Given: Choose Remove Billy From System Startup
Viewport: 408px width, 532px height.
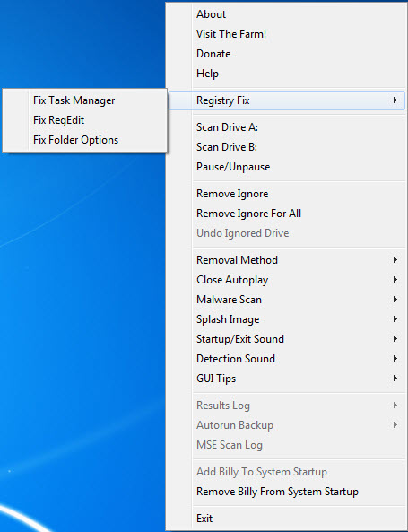Looking at the screenshot, I should pos(287,492).
